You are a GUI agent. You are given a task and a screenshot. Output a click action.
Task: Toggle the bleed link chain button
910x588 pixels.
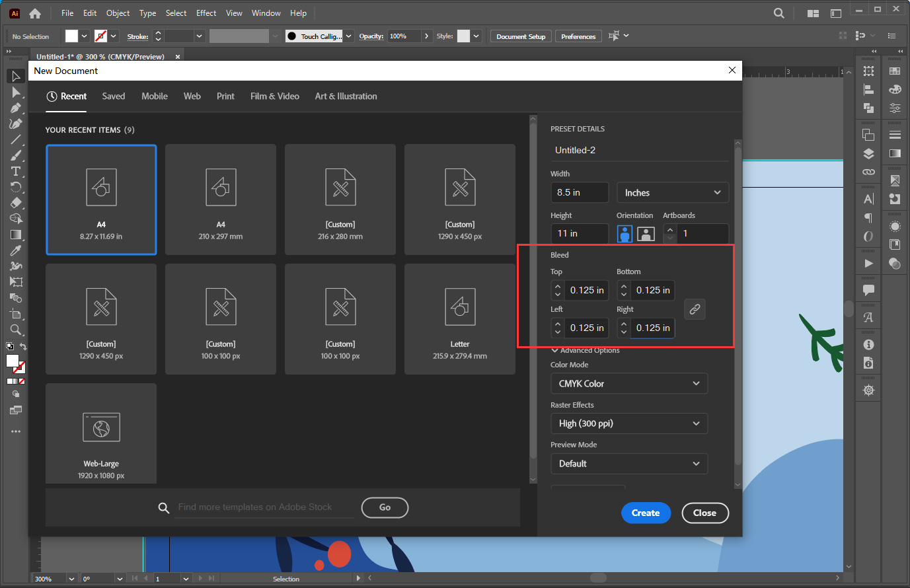coord(695,309)
